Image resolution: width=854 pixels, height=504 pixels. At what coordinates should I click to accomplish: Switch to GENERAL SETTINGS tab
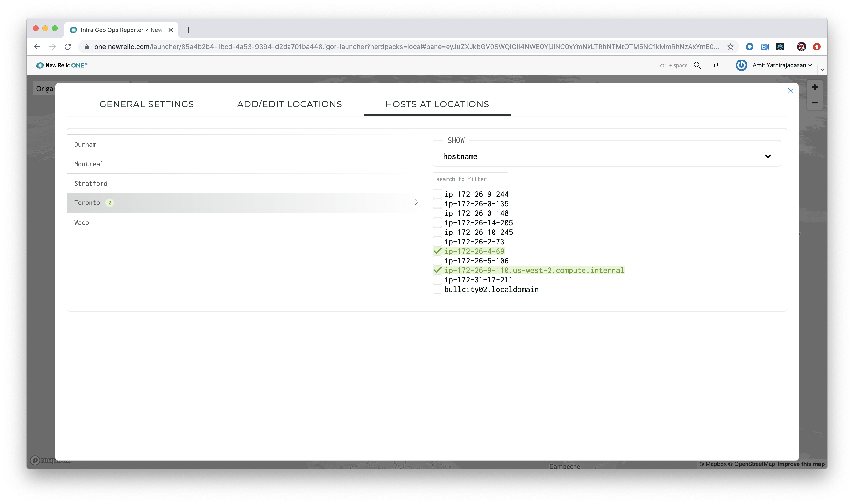click(x=147, y=104)
